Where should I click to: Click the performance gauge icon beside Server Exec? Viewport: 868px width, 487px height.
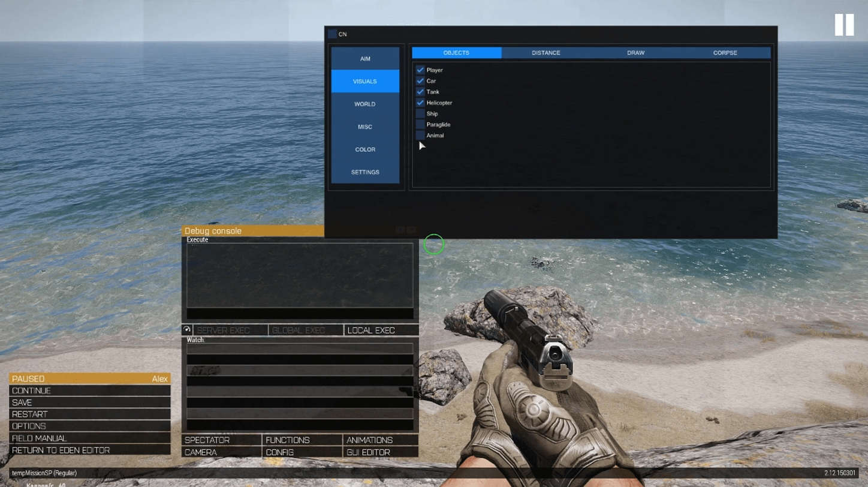[187, 330]
